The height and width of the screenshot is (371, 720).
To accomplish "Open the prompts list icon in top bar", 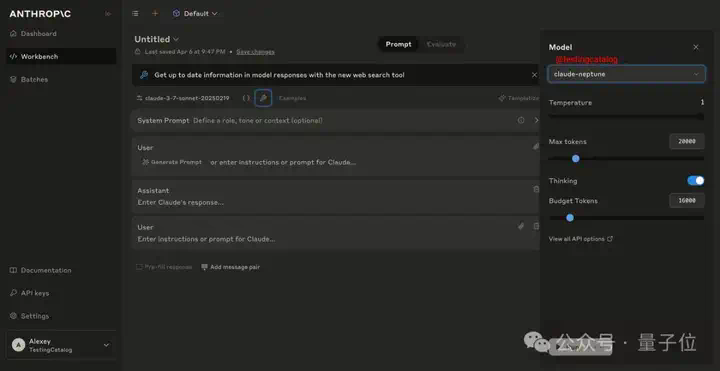I will click(135, 14).
